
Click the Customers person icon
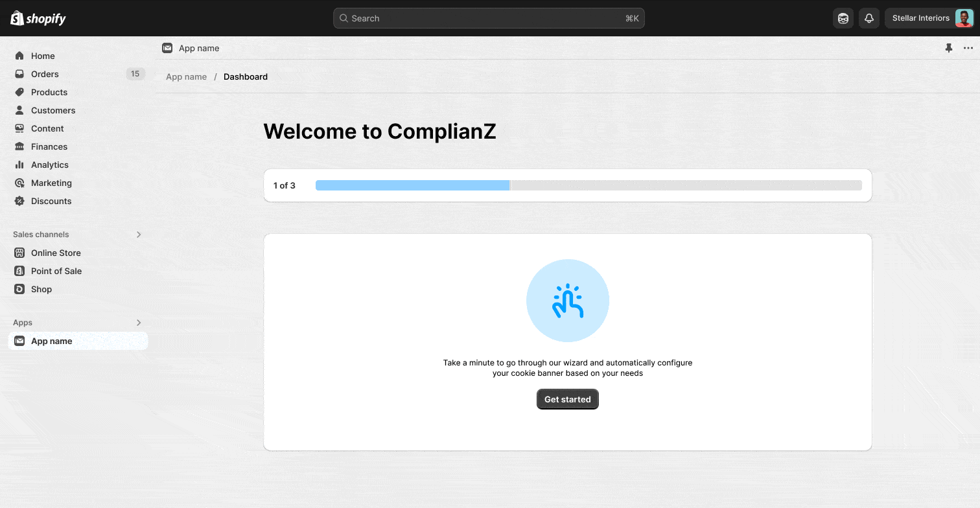click(19, 110)
